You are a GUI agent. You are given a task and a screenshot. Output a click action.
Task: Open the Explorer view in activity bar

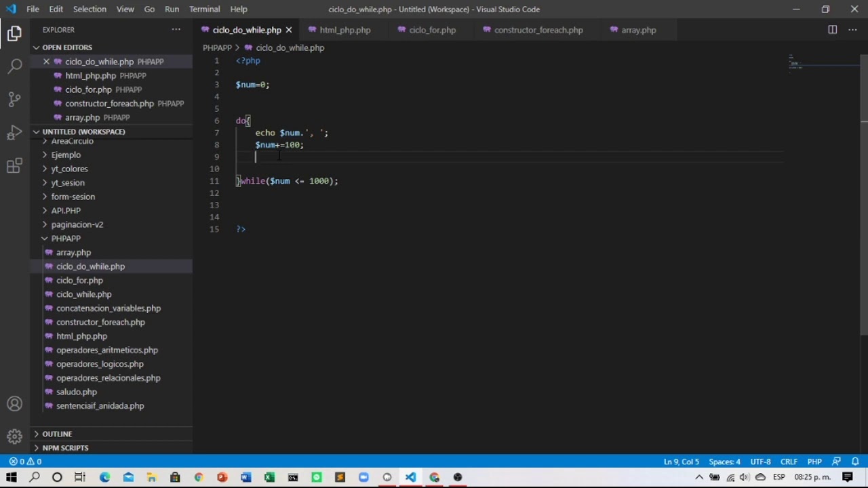pyautogui.click(x=14, y=33)
